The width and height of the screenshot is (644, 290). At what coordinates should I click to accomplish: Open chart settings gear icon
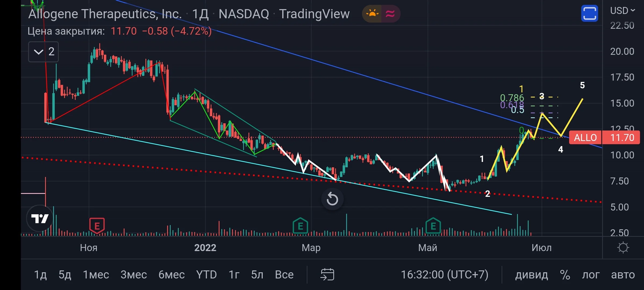pyautogui.click(x=623, y=247)
